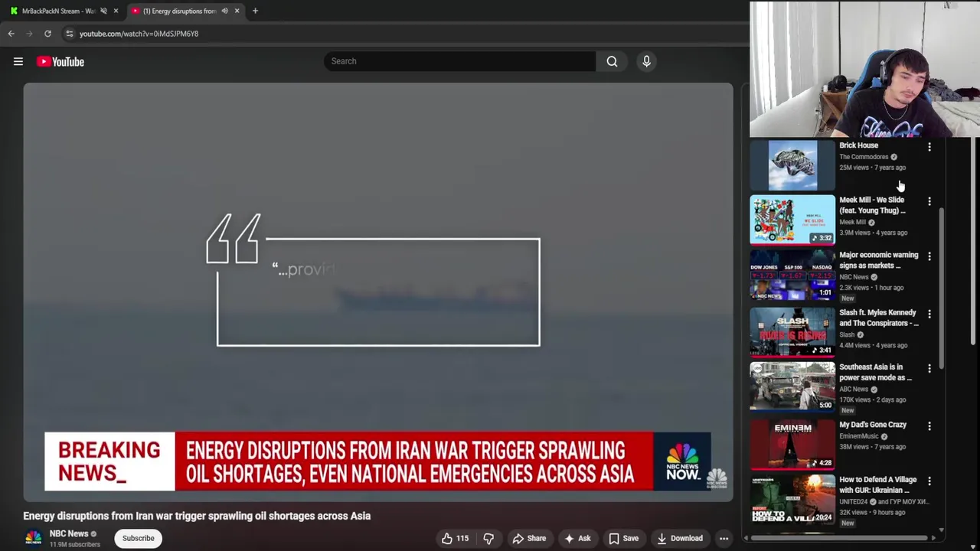Dislike the video with thumbs-down
Screen dimensions: 980x551
(x=488, y=538)
